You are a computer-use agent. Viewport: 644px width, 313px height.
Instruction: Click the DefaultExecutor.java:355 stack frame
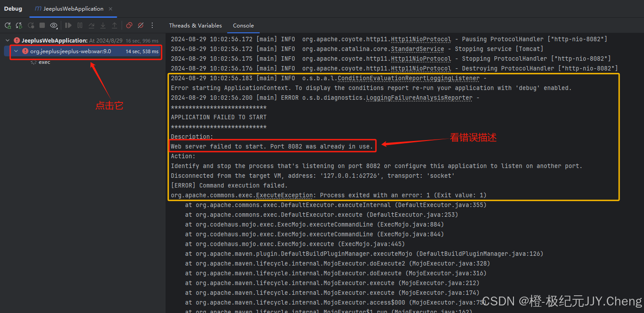pos(336,205)
